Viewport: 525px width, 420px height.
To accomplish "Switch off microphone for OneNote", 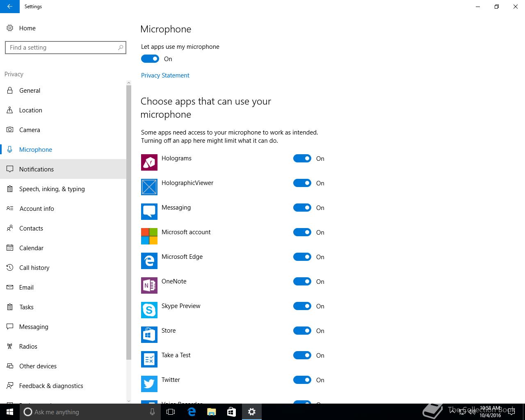I will point(302,281).
